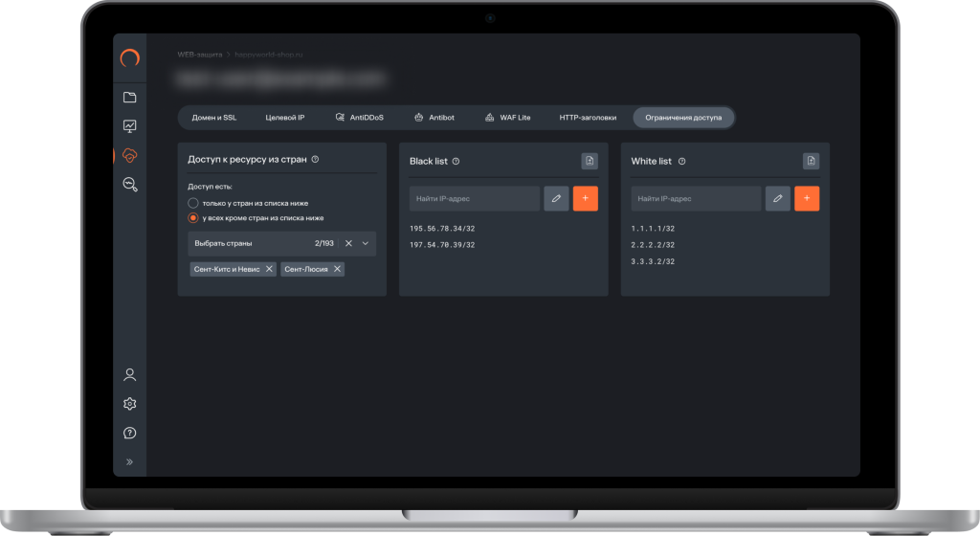Remove the Сент-Люсия country tag

[338, 269]
